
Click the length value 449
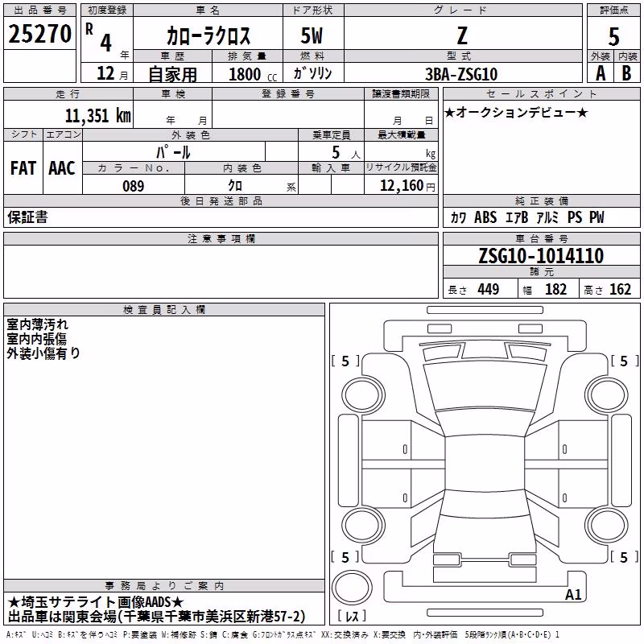click(489, 289)
